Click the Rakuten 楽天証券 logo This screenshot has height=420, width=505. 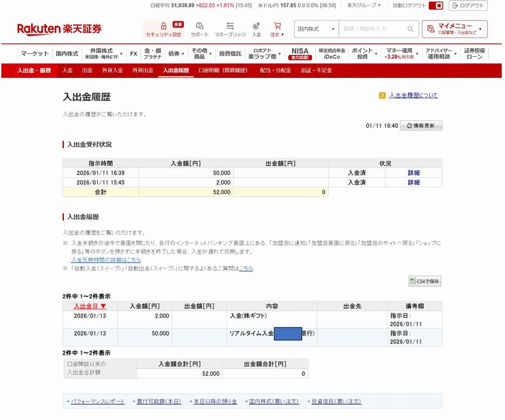(x=59, y=29)
